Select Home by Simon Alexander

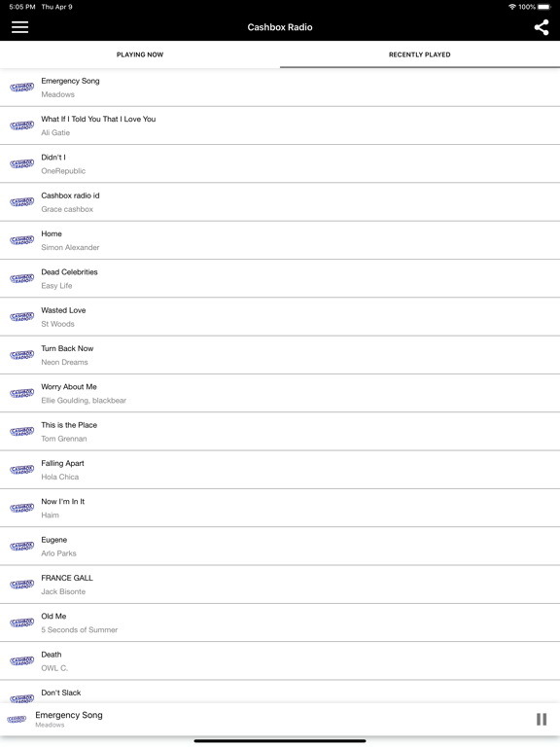click(280, 240)
